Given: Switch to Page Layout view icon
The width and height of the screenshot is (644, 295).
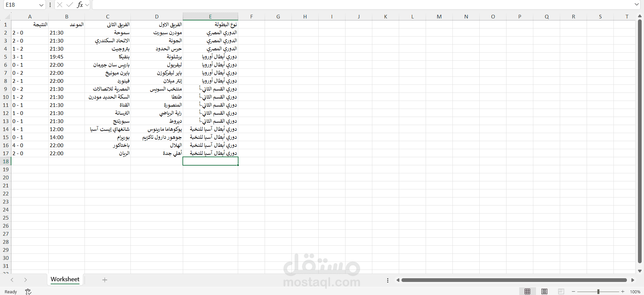Looking at the screenshot, I should point(544,292).
